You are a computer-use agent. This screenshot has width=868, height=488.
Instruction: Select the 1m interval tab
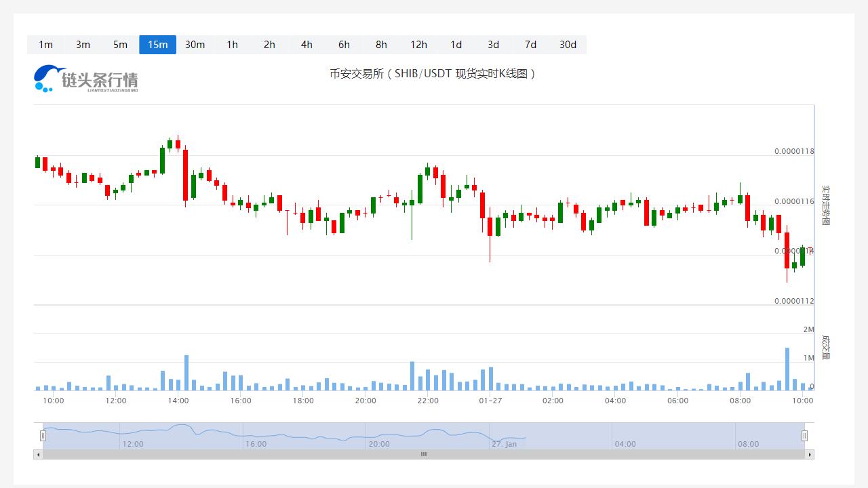tap(45, 45)
